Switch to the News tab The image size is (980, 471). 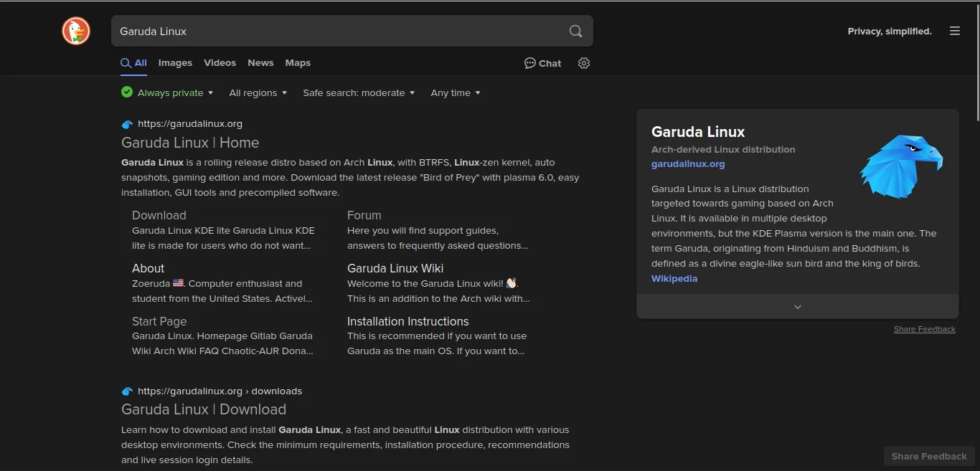(260, 63)
